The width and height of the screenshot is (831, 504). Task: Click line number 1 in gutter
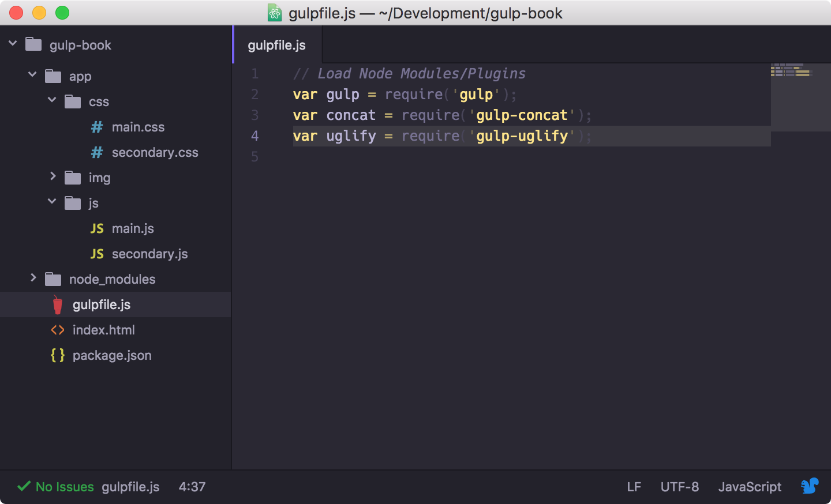pos(254,74)
